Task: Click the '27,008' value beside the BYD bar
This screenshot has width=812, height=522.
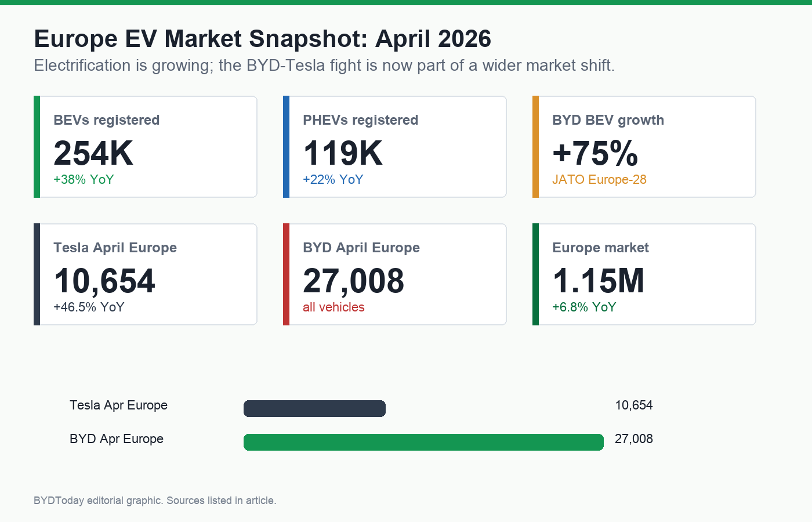Action: (x=634, y=439)
